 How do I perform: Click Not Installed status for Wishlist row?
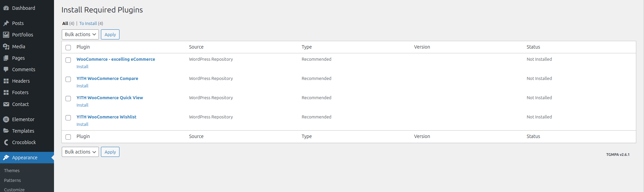tap(539, 117)
